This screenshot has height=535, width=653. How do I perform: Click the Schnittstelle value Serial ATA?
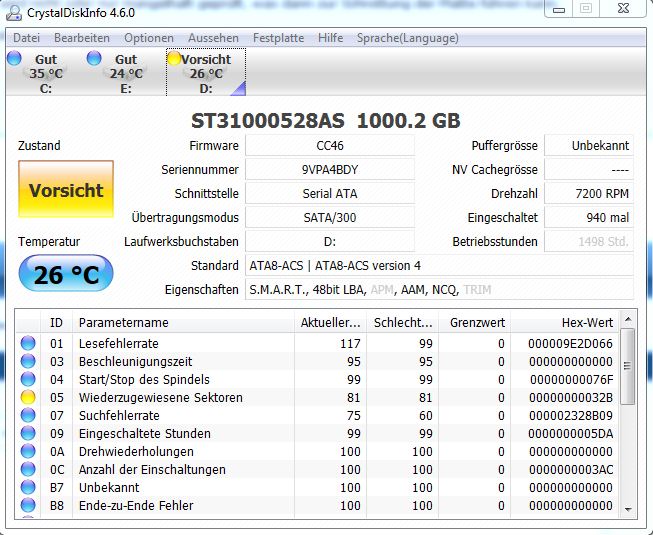click(x=330, y=194)
